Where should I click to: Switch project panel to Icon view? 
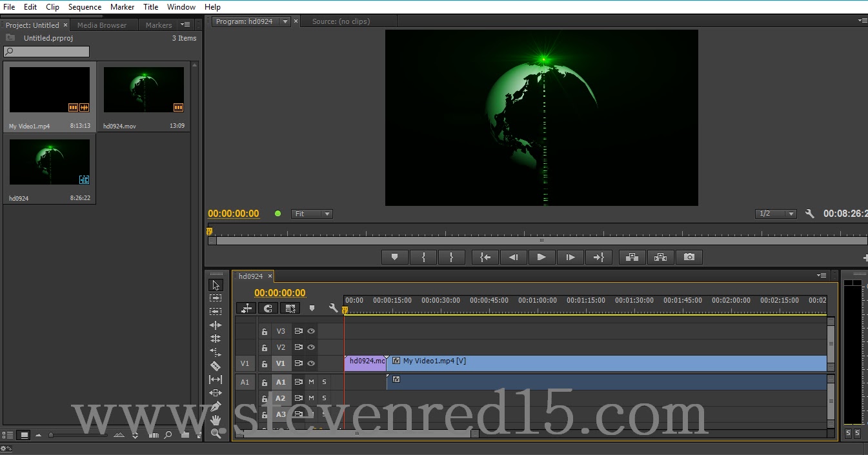pos(25,435)
